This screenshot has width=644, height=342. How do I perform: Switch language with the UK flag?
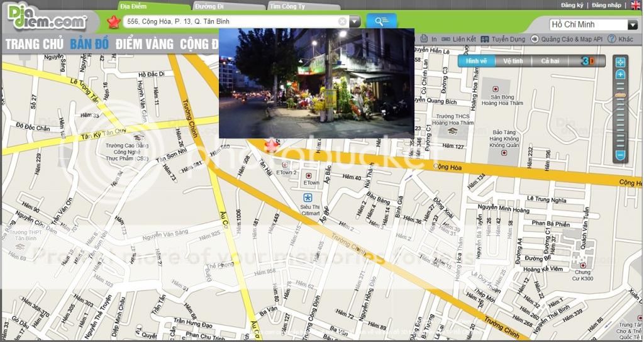[x=636, y=5]
